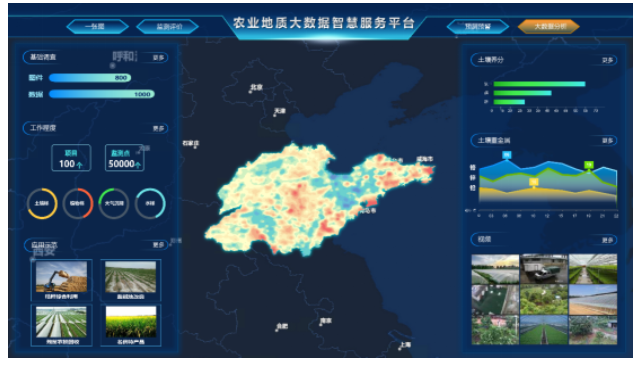The image size is (639, 366).
Task: Play the center leafy plants video thumbnail
Action: [544, 300]
